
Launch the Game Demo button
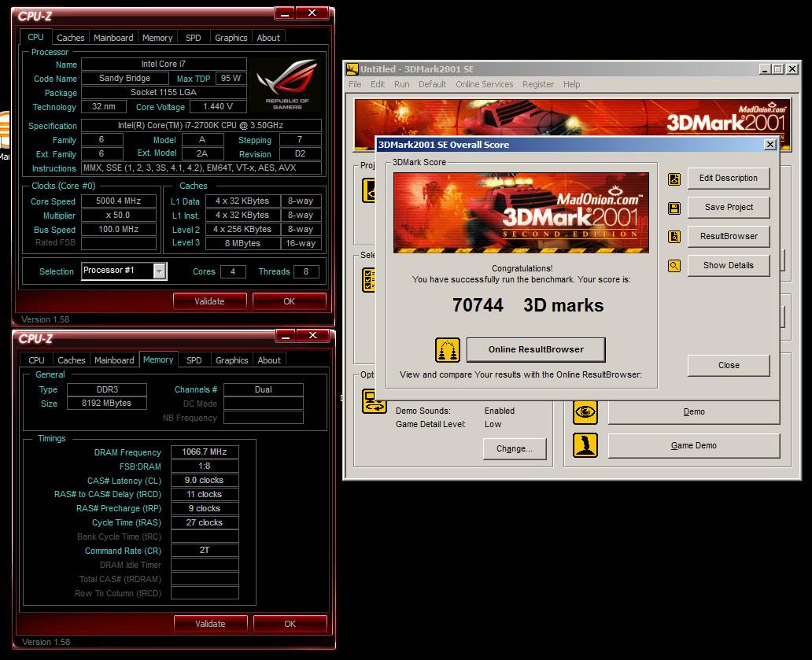(693, 446)
